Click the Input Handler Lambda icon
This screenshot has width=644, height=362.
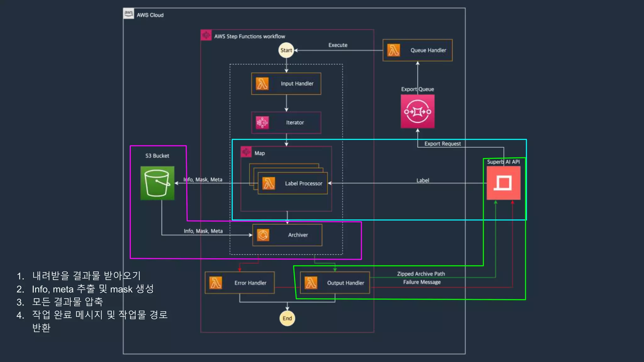262,84
